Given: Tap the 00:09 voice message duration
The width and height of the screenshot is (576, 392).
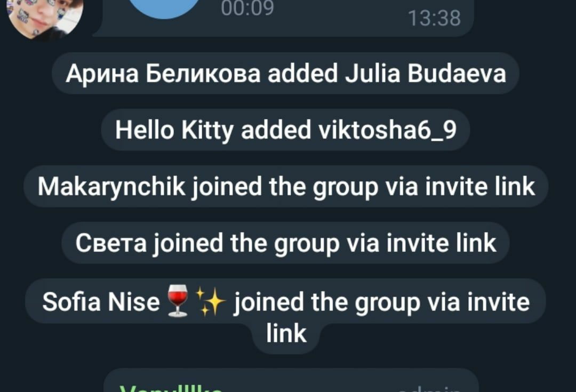Looking at the screenshot, I should coord(247,8).
